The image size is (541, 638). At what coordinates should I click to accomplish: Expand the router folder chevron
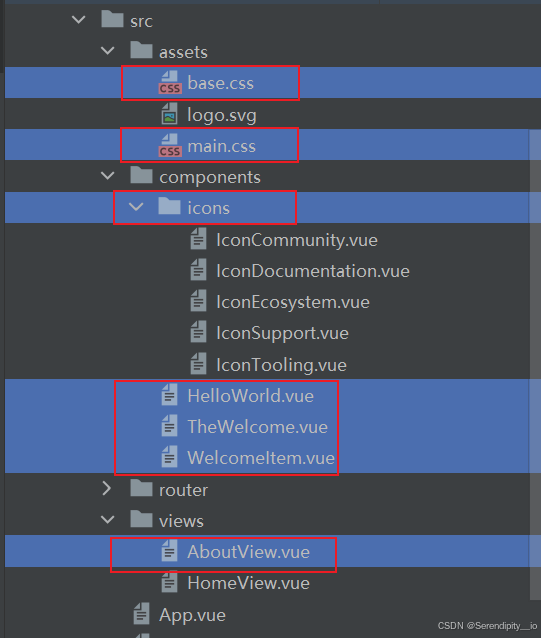[x=107, y=489]
